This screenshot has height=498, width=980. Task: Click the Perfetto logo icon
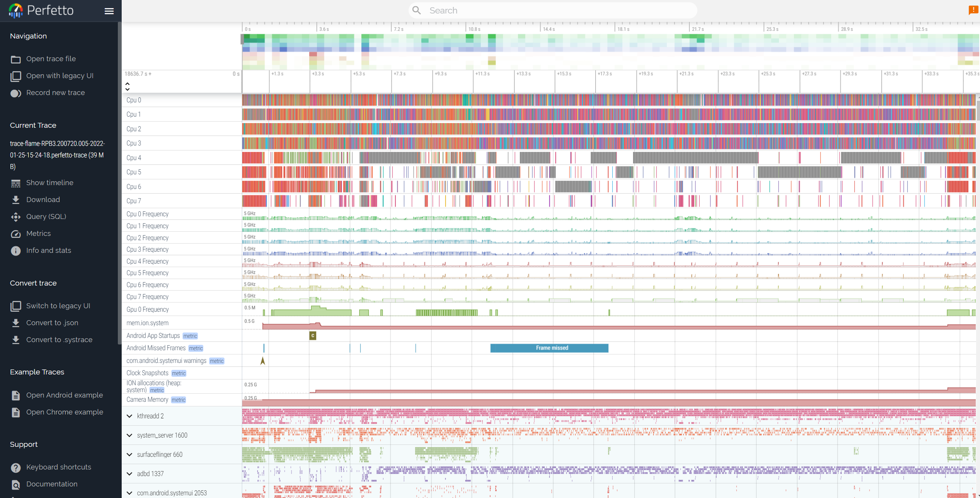coord(16,10)
